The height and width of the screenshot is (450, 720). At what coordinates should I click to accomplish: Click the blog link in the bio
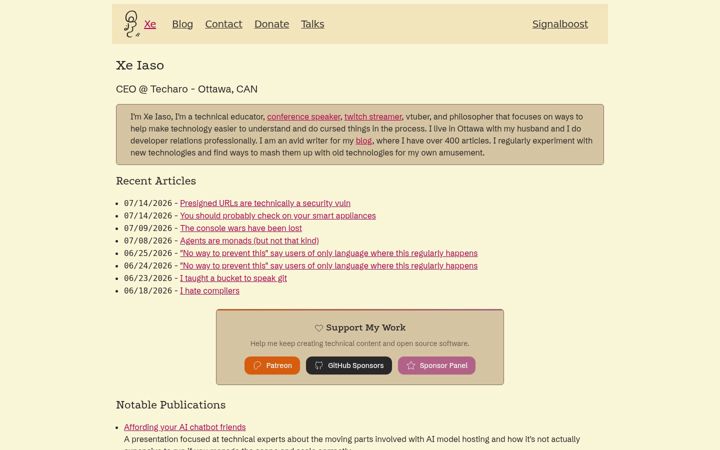(x=364, y=141)
